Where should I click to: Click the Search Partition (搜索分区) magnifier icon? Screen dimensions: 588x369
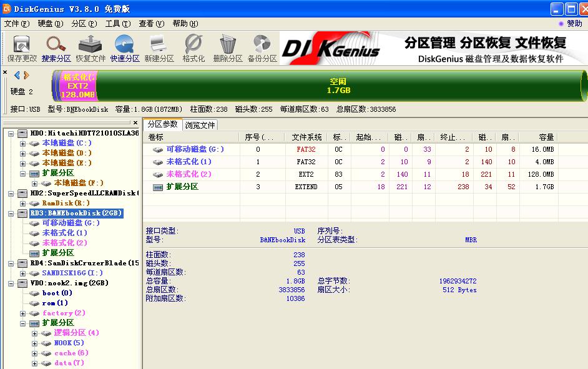point(56,44)
